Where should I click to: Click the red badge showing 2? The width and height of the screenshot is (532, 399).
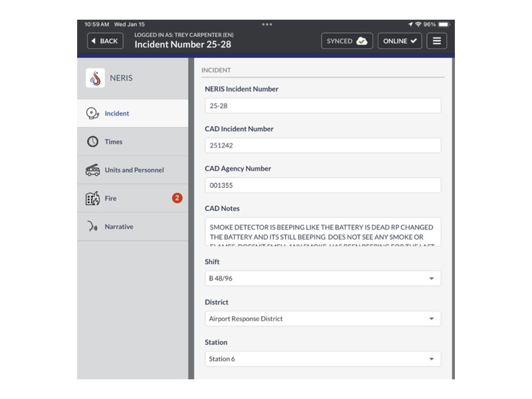coord(177,198)
